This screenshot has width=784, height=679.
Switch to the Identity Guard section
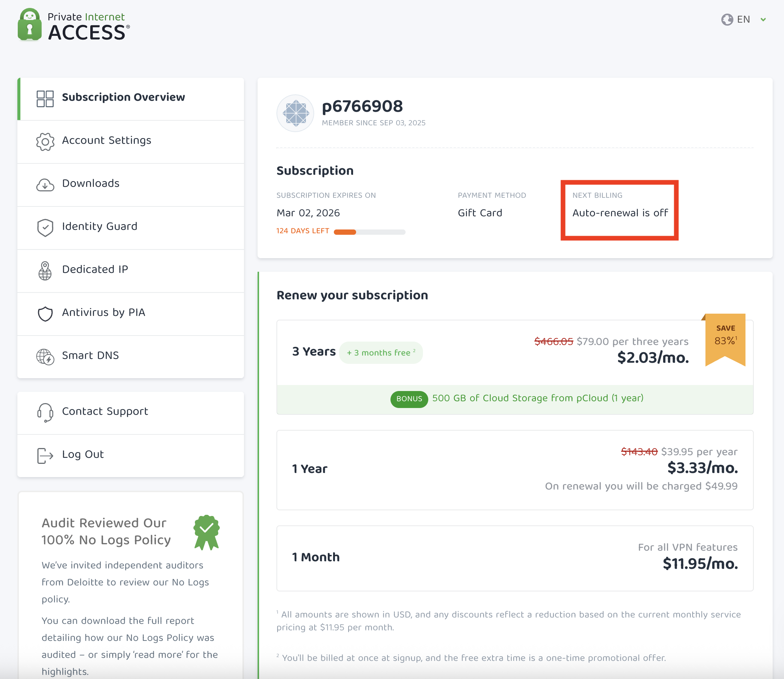click(x=100, y=226)
